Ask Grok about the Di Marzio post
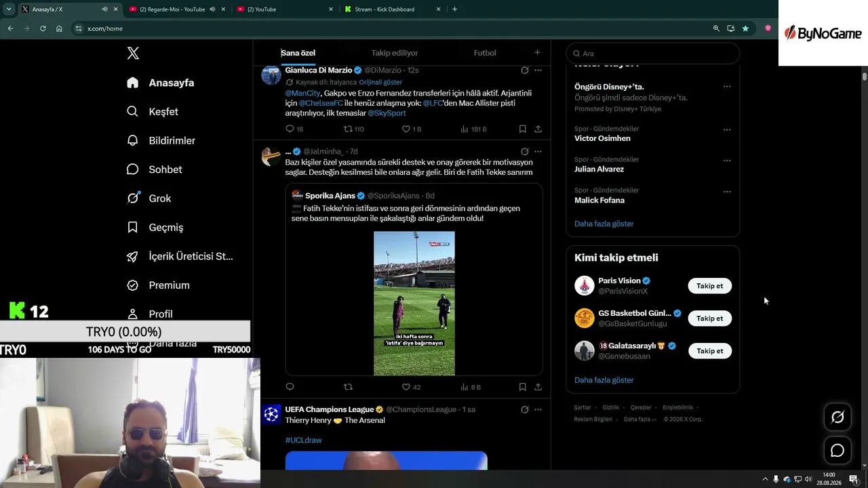The width and height of the screenshot is (868, 488). [x=524, y=70]
